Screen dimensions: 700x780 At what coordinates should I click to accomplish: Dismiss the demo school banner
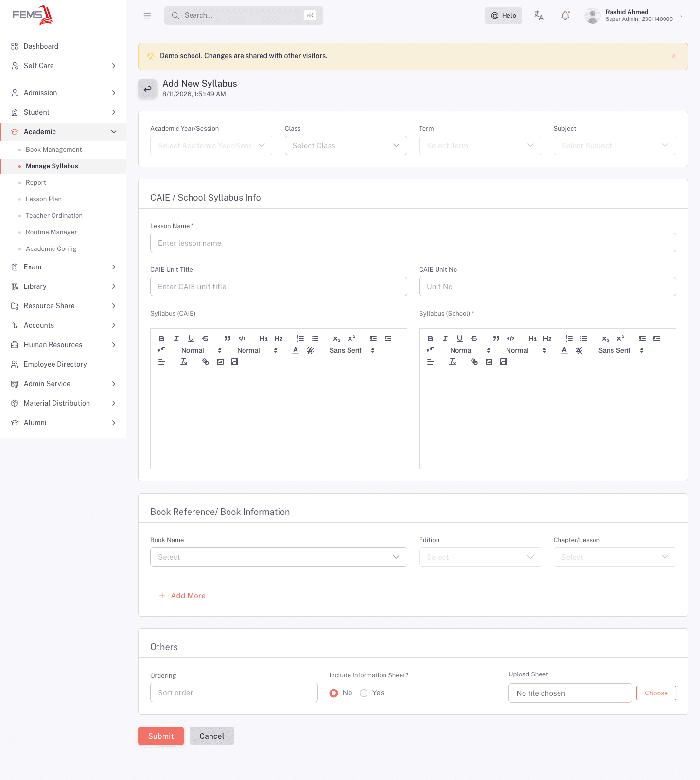673,56
